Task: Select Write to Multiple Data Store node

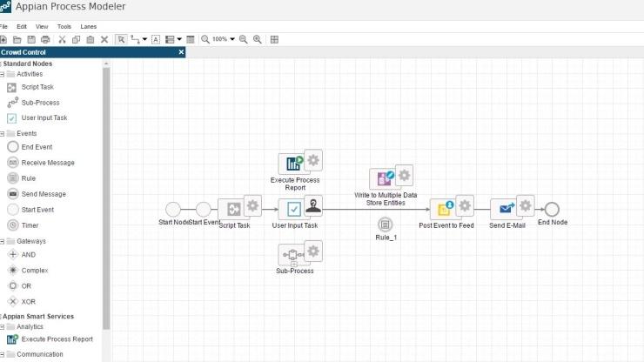Action: pyautogui.click(x=385, y=179)
